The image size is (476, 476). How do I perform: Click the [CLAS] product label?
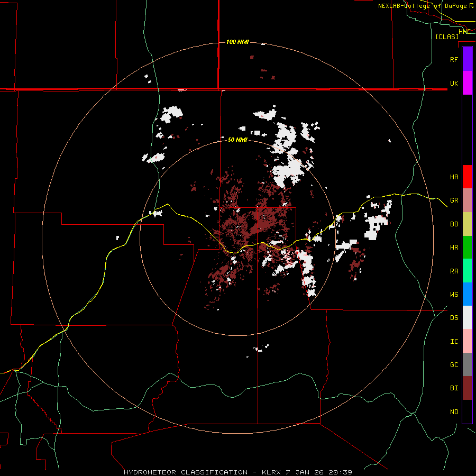point(447,37)
